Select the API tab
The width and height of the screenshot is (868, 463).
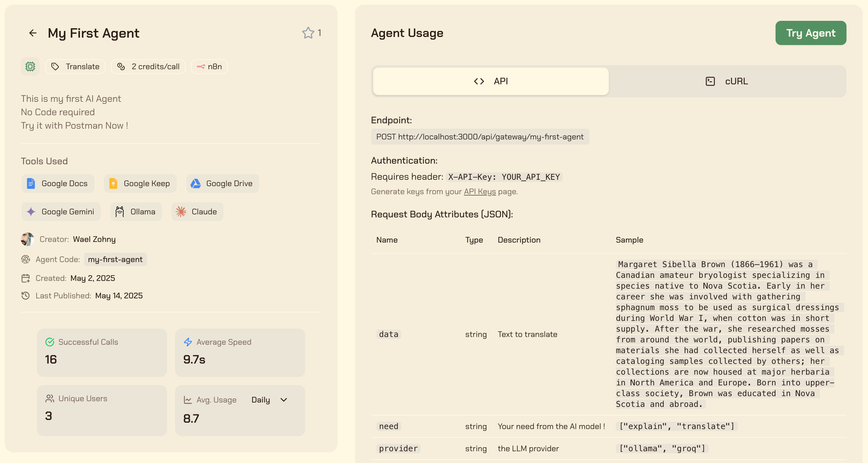490,81
